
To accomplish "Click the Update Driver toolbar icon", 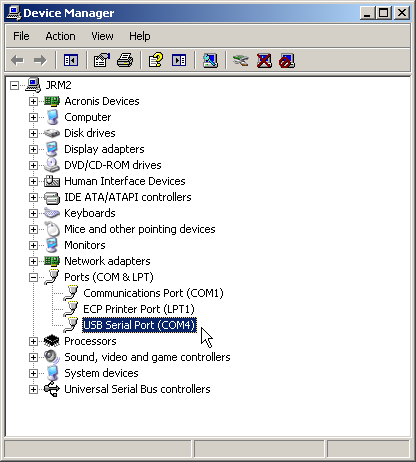I will (240, 60).
